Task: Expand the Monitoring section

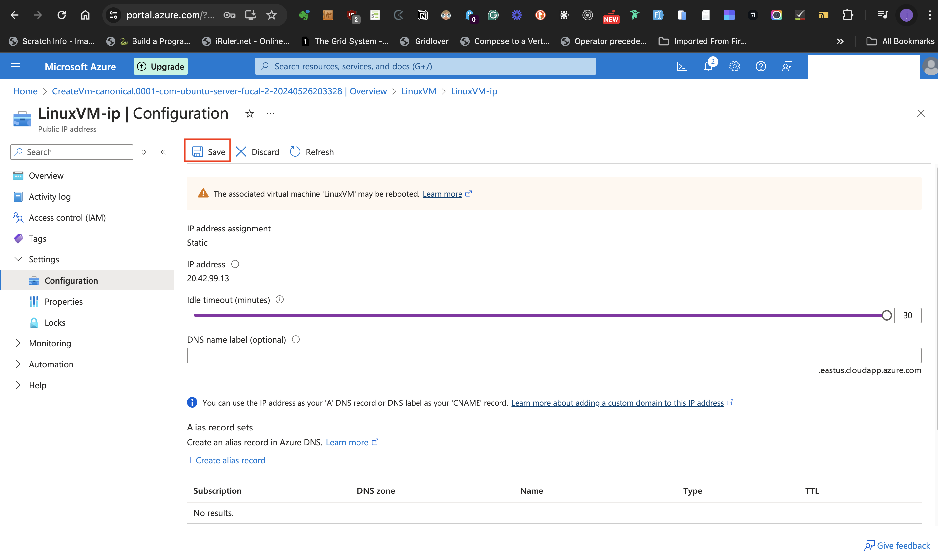Action: pos(18,343)
